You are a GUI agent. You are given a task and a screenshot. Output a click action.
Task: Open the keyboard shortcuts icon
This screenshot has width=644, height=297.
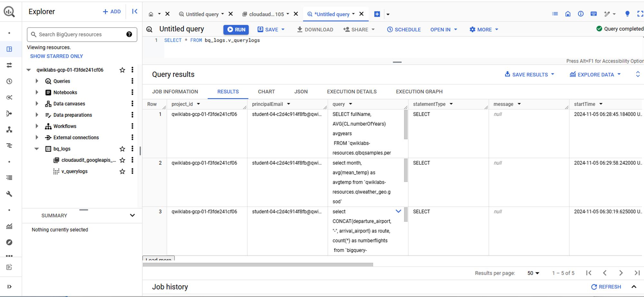coord(594,14)
